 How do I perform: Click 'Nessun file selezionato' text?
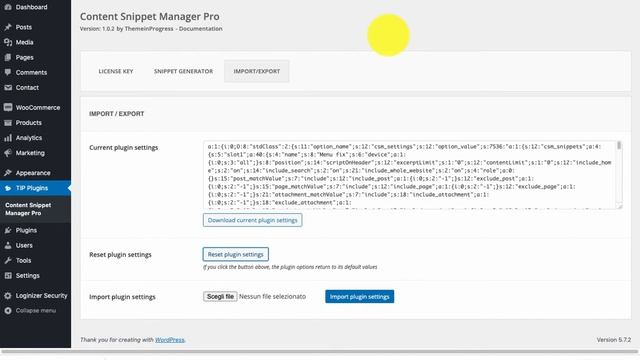point(272,296)
